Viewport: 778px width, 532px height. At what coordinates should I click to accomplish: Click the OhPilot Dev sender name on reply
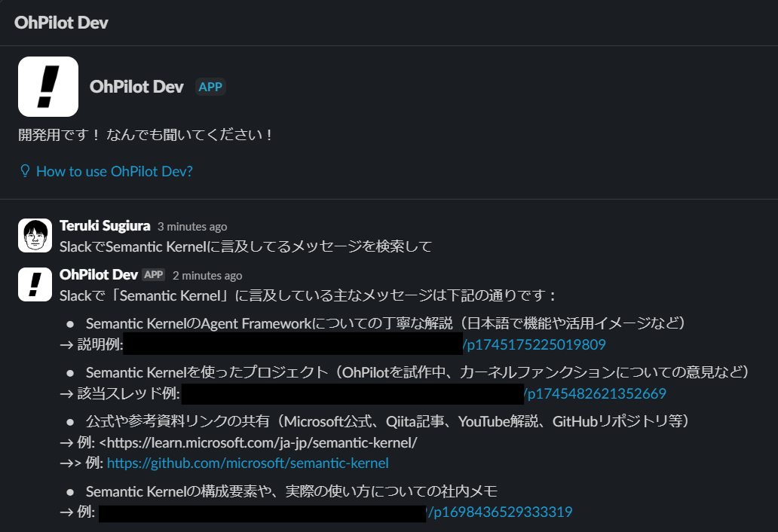point(99,275)
